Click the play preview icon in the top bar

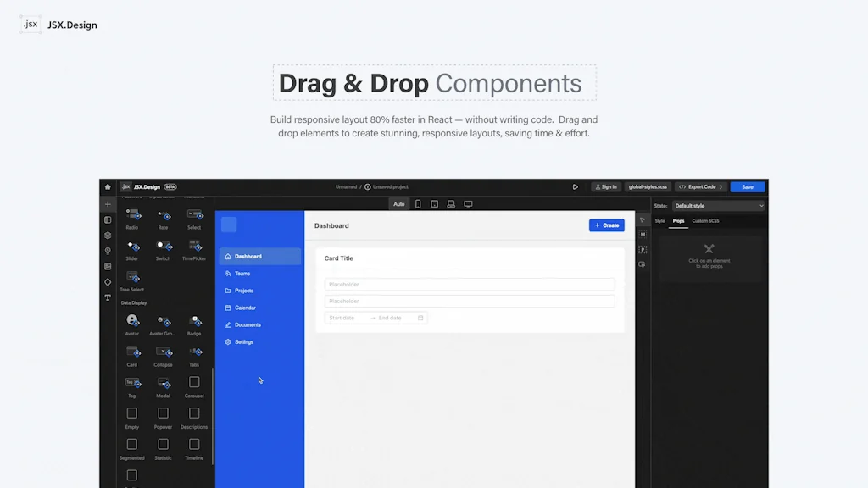pos(575,186)
